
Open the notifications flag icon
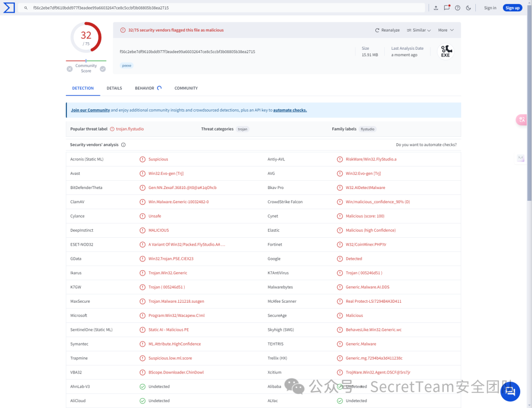pos(447,7)
